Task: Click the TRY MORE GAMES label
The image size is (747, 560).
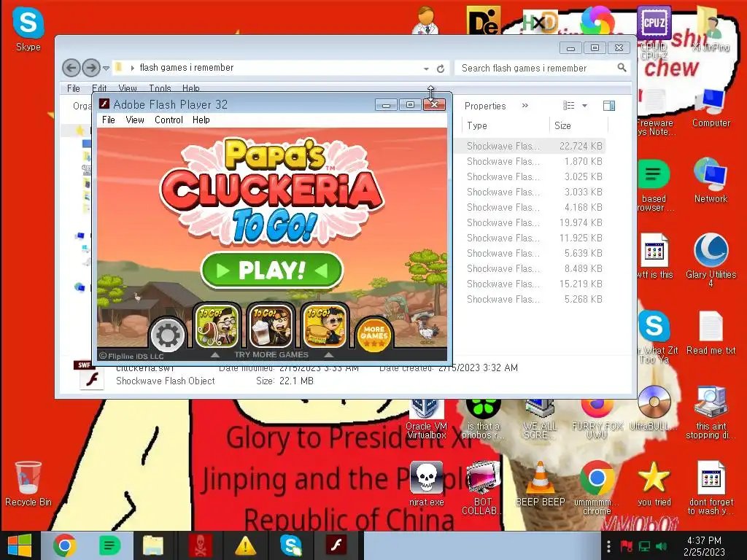Action: click(x=271, y=355)
